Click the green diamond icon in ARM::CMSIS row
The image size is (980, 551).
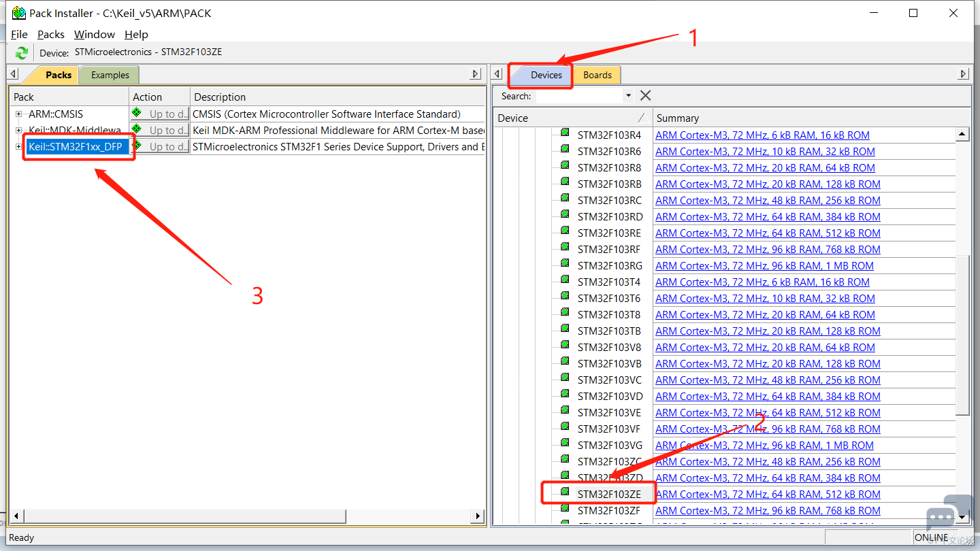click(x=137, y=112)
